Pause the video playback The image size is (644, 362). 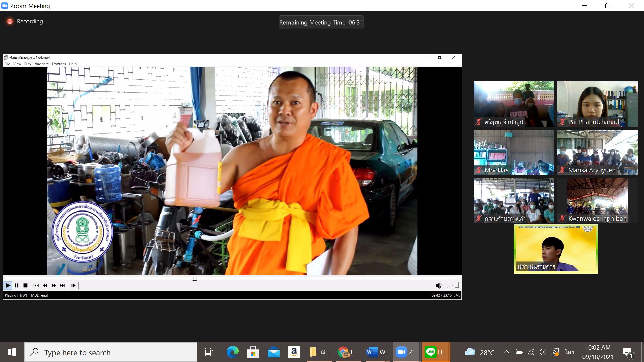pyautogui.click(x=16, y=285)
